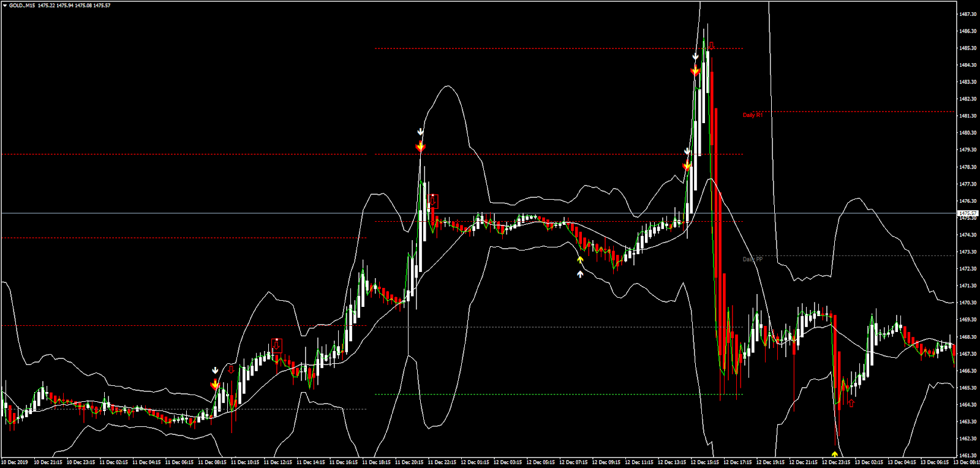Click the red hollow down arrow near 11 Dec 10:15
Screen dimensions: 980x468
pyautogui.click(x=231, y=370)
